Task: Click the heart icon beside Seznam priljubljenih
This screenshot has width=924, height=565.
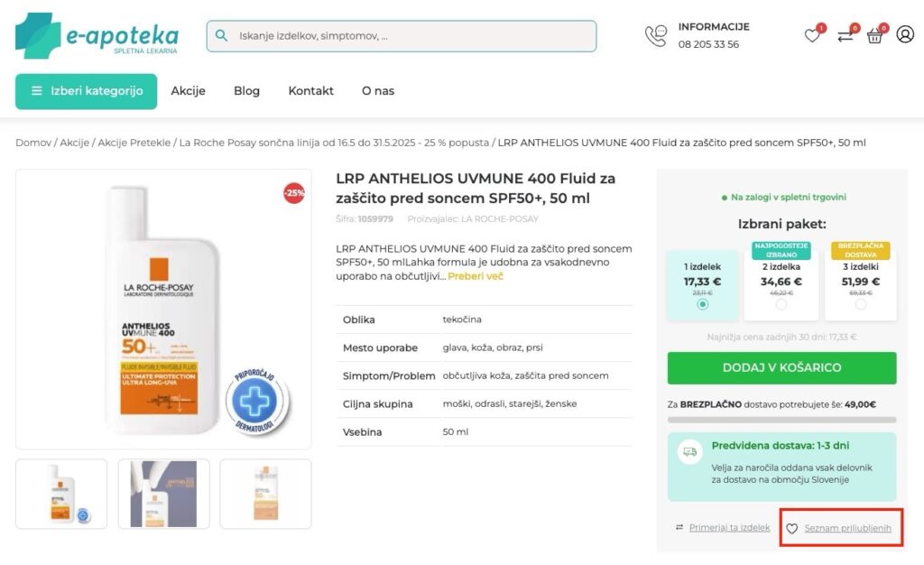Action: pos(792,529)
